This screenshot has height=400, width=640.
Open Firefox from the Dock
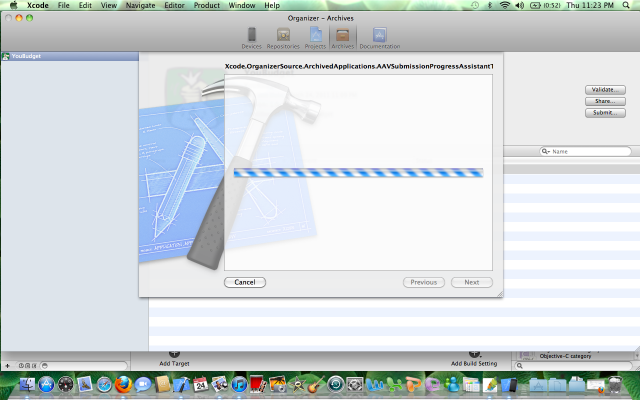coord(123,384)
